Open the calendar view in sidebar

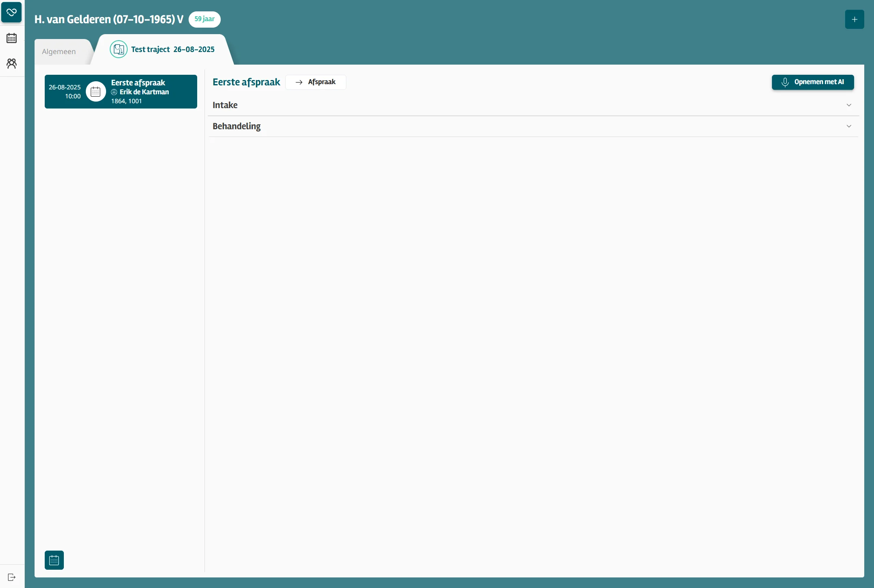pos(11,38)
